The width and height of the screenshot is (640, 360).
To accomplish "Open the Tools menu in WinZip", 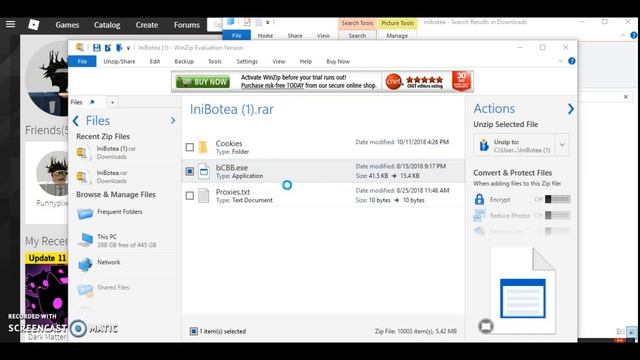I will click(x=215, y=61).
